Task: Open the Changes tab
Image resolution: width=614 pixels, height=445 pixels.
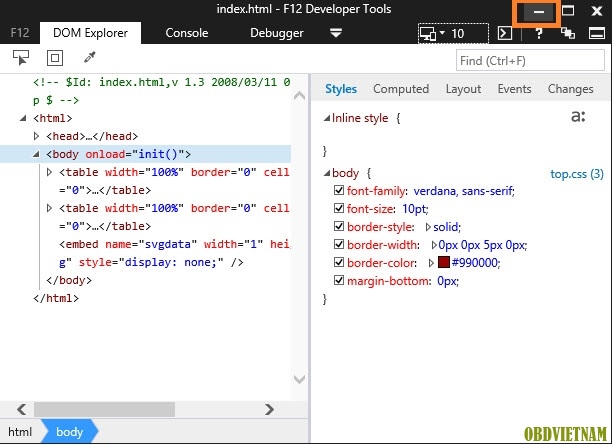Action: pos(570,89)
